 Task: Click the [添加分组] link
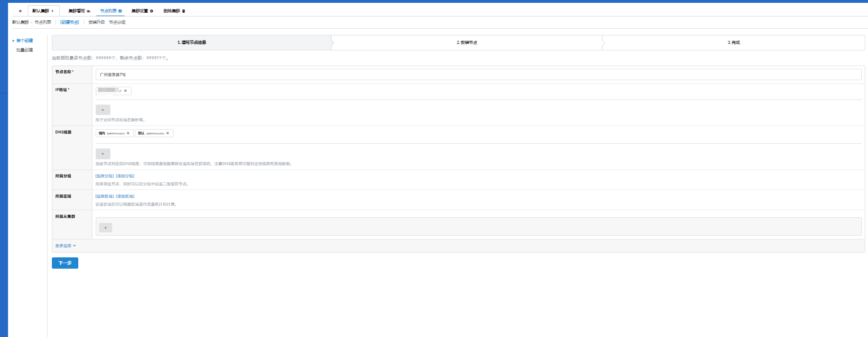click(x=125, y=176)
